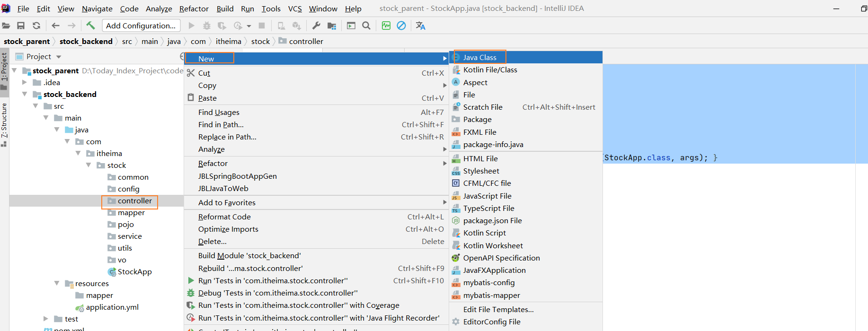
Task: Click the Stop square icon
Action: (262, 26)
